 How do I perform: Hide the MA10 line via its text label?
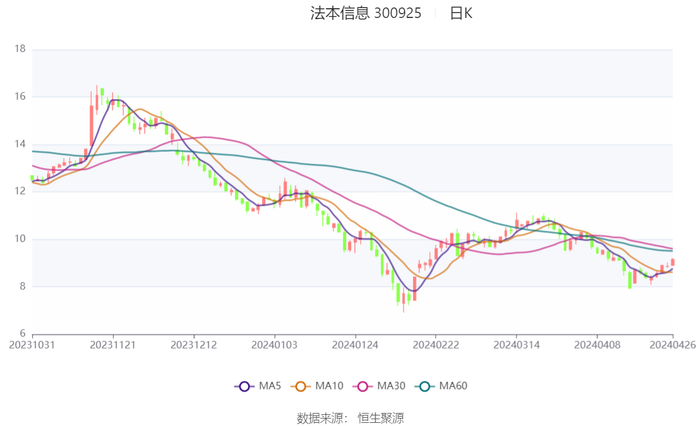pos(328,386)
